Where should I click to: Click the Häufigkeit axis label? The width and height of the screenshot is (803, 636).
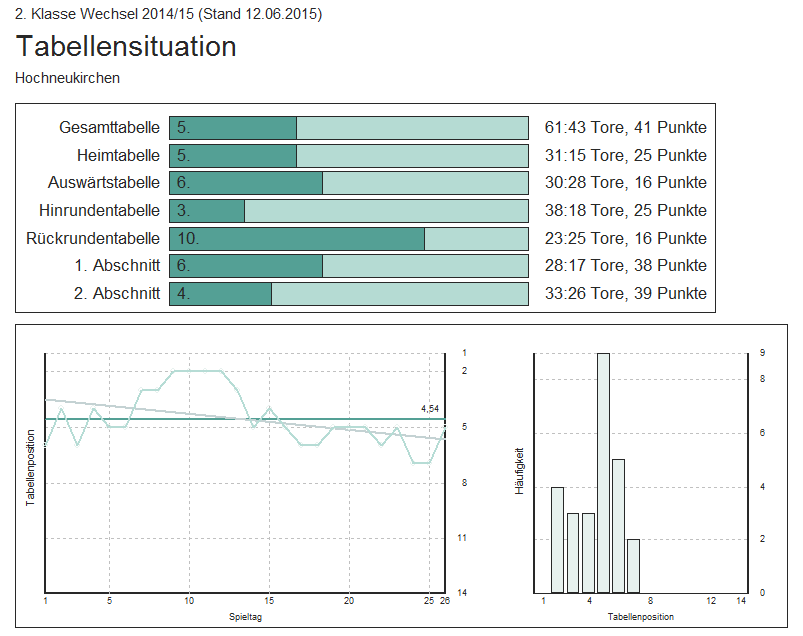518,472
